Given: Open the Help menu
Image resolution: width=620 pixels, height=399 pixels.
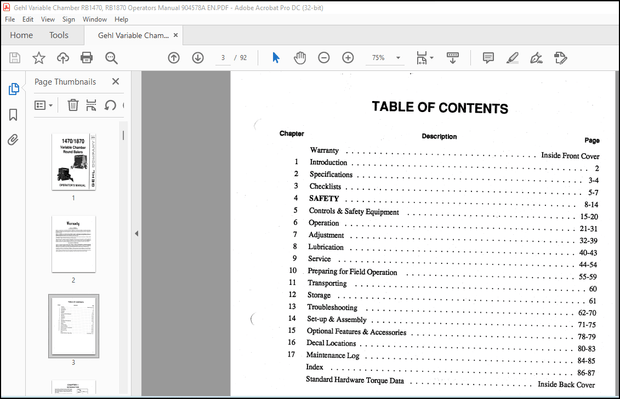Looking at the screenshot, I should tap(121, 19).
